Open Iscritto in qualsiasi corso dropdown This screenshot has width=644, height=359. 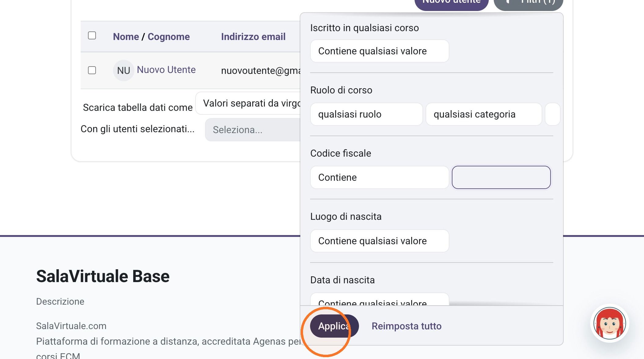[x=379, y=51]
